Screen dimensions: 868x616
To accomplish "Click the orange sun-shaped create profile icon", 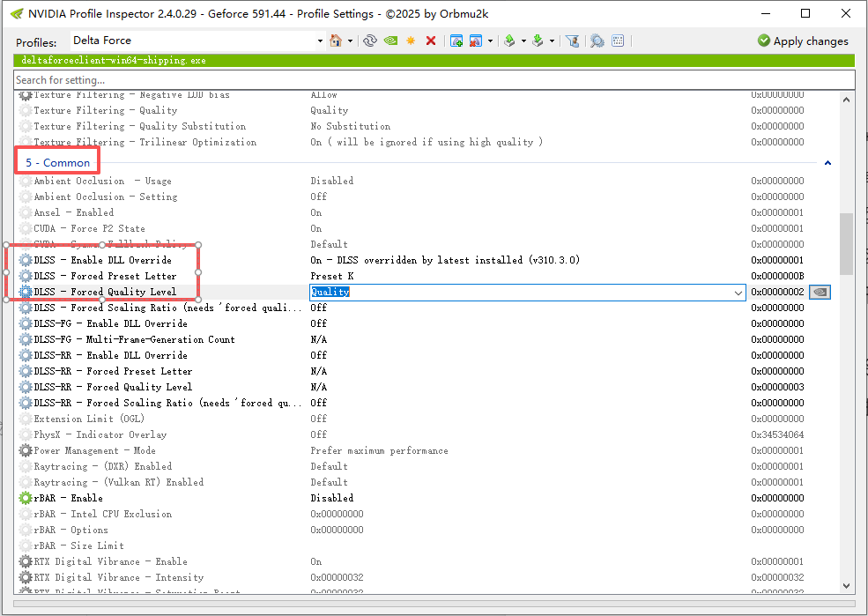I will [411, 41].
